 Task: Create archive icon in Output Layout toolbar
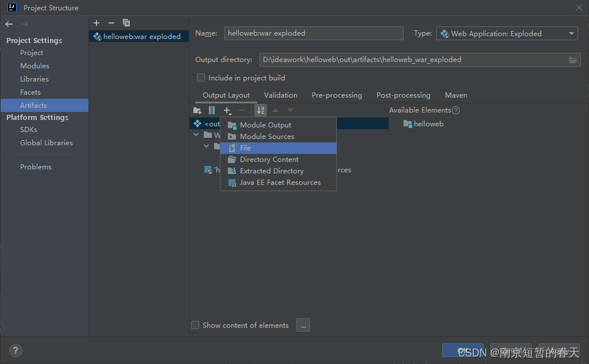(x=212, y=110)
